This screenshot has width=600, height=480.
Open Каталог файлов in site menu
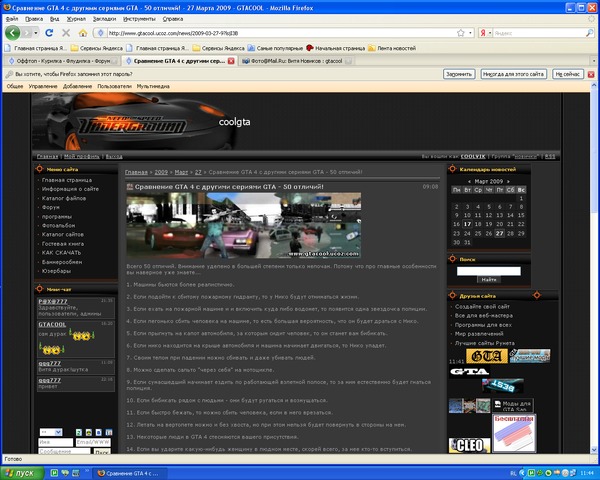64,198
